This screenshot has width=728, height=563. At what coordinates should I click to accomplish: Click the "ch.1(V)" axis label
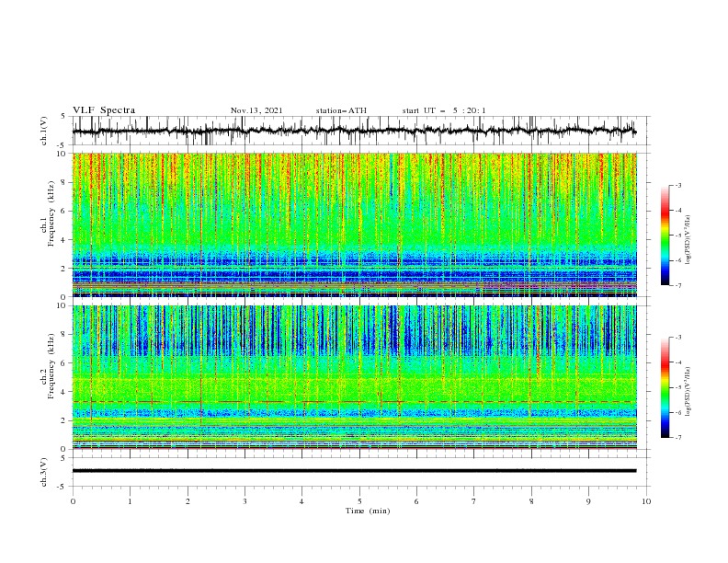[x=44, y=131]
